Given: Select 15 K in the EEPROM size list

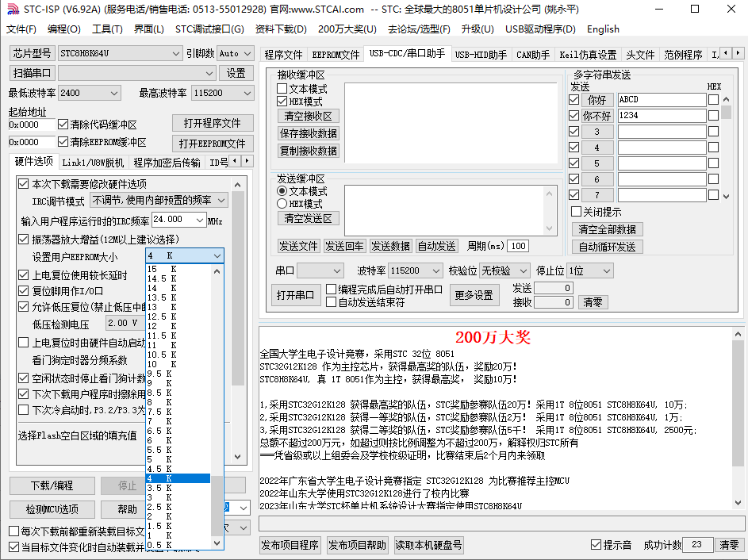Looking at the screenshot, I should [178, 269].
